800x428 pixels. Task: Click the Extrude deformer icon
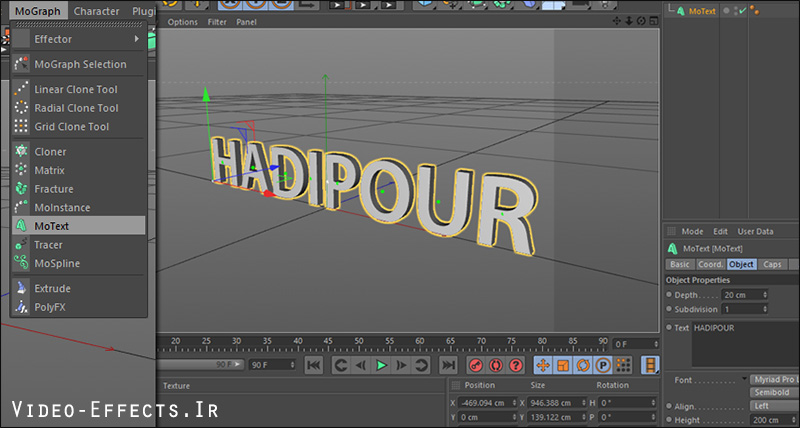point(21,288)
